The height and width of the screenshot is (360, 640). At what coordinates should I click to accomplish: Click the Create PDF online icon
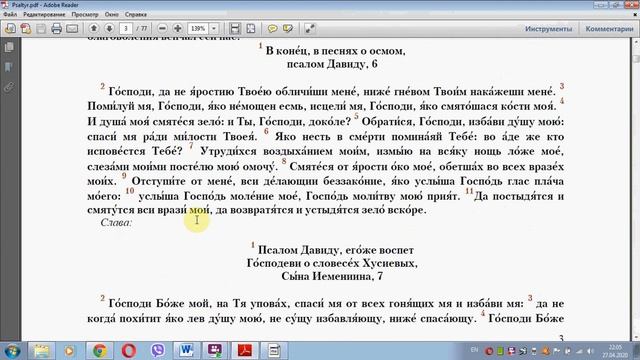coord(26,29)
